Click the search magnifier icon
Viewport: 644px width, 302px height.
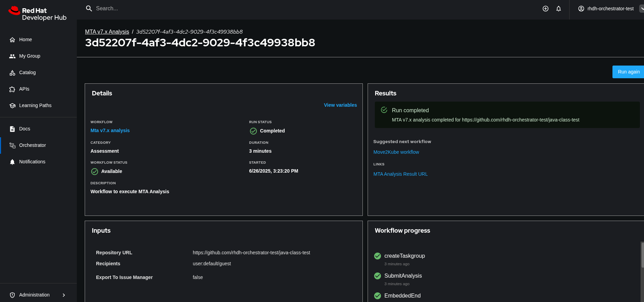89,9
